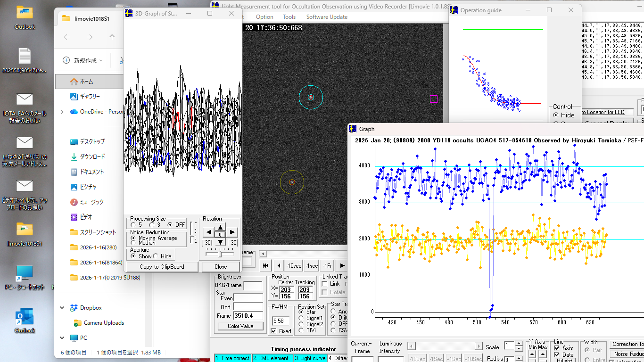Click the rotate down arrow in Rotation

221,242
